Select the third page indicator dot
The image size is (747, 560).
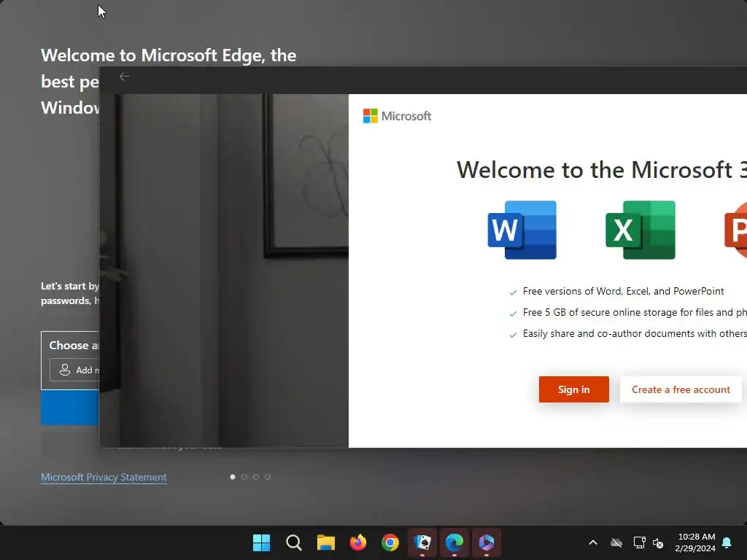(x=256, y=477)
